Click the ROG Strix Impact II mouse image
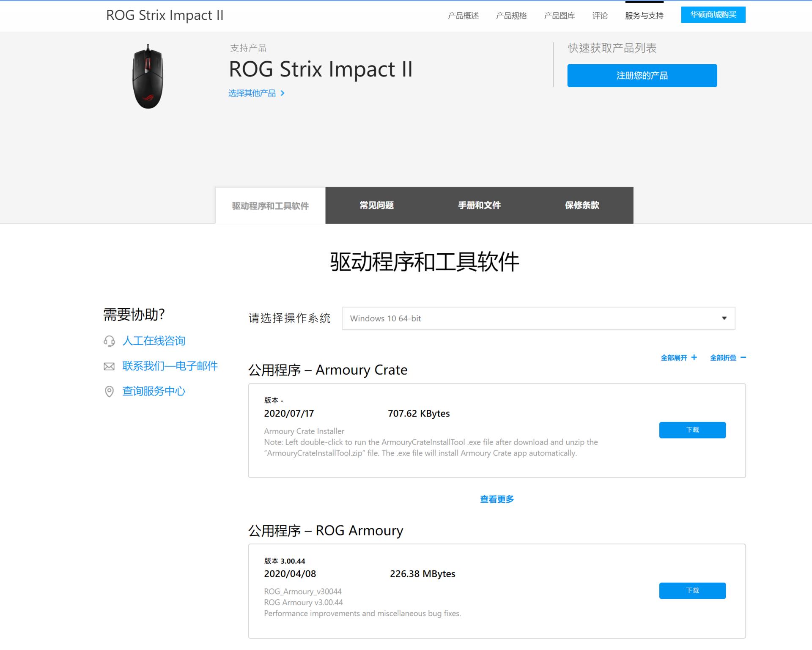 (149, 78)
